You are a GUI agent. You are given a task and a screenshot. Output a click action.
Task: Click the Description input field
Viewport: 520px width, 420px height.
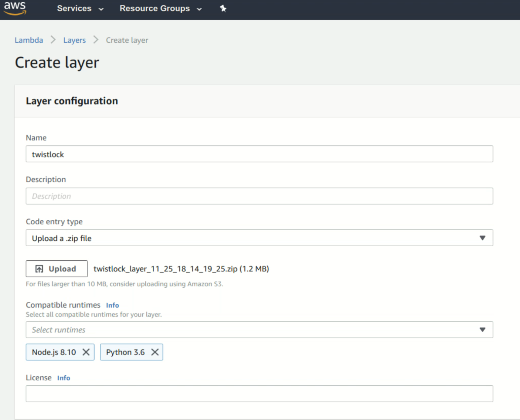click(x=259, y=196)
